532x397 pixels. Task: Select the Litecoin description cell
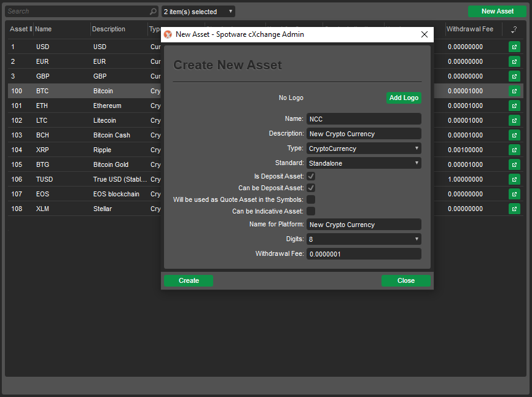[x=104, y=120]
